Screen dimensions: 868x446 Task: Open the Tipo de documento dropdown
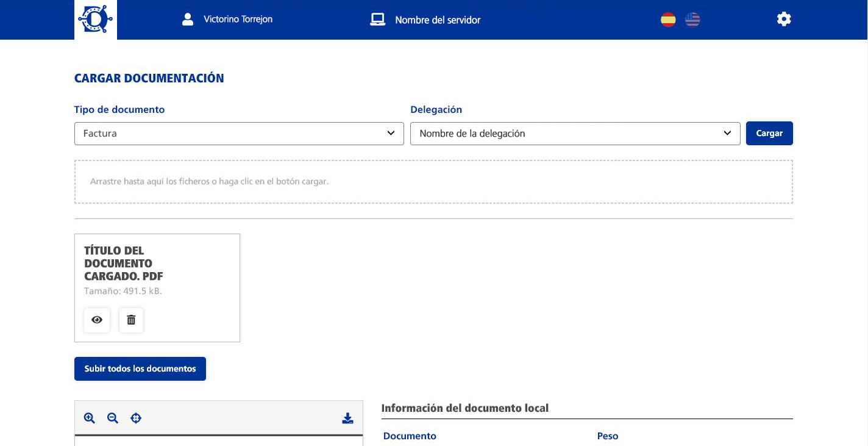click(x=239, y=134)
